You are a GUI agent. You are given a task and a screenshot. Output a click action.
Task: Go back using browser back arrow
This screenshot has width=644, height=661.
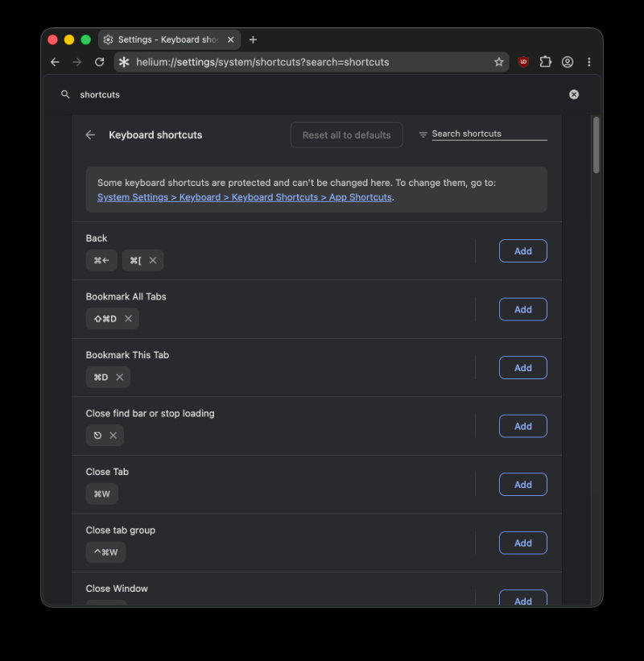pos(55,62)
